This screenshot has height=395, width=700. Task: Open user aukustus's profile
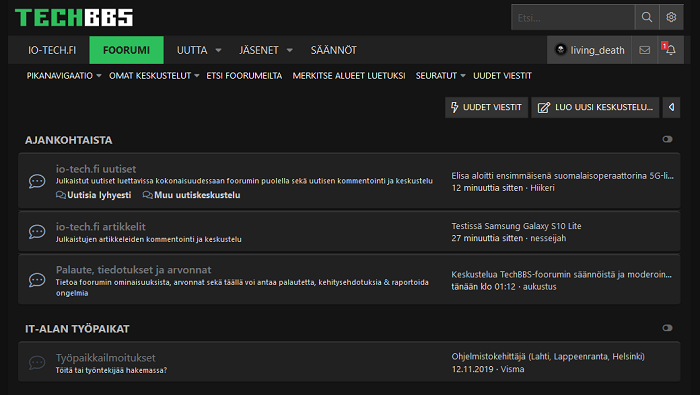point(540,287)
